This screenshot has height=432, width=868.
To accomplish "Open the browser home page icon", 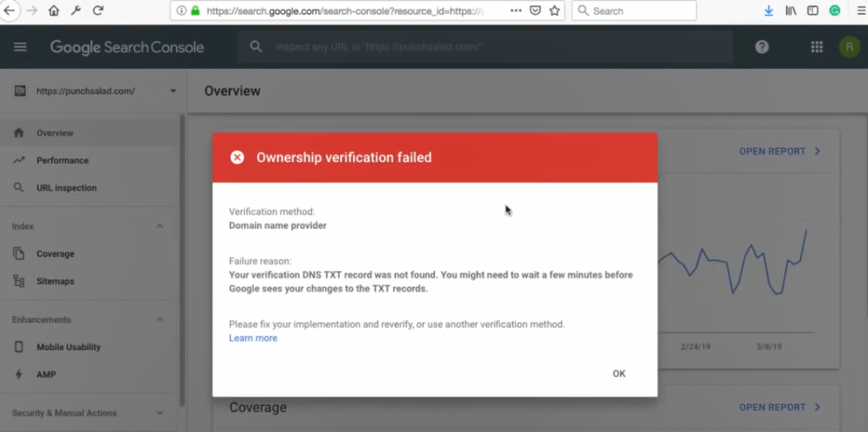I will [x=53, y=10].
